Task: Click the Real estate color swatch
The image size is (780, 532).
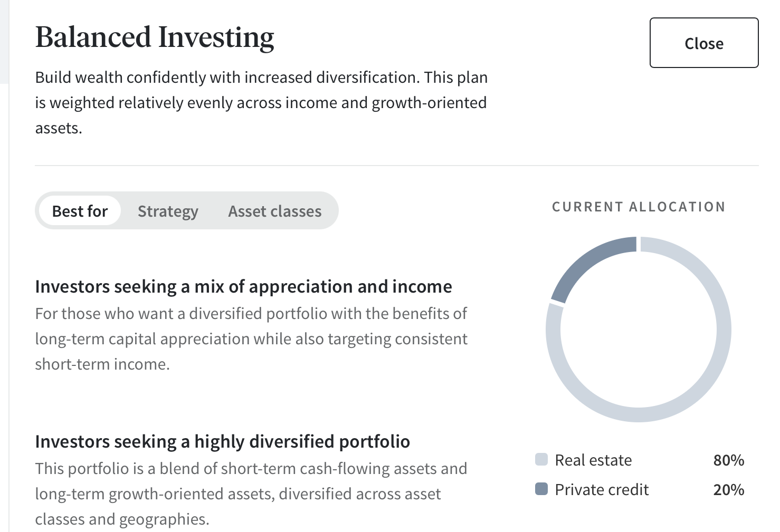Action: click(541, 459)
